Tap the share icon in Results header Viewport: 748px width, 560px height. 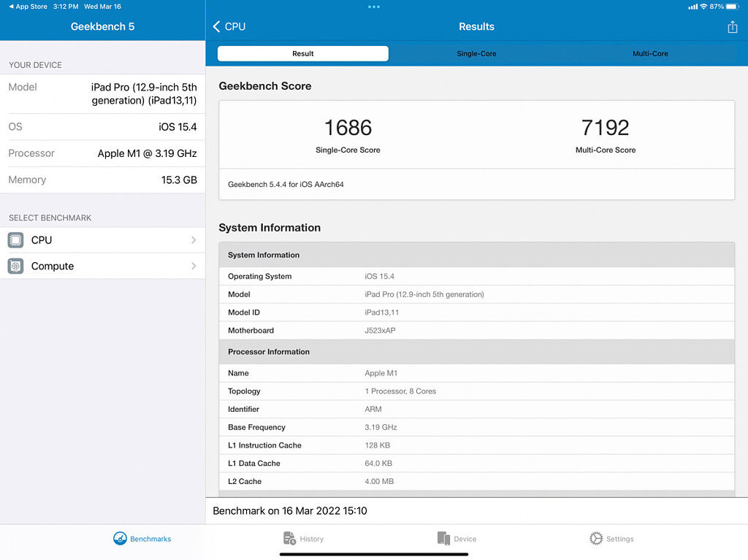(x=732, y=27)
